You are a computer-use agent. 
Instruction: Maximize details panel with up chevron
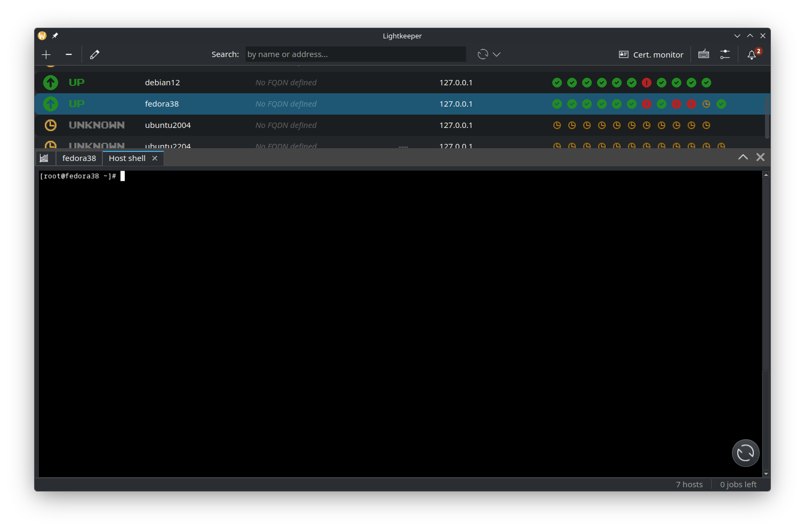(743, 157)
